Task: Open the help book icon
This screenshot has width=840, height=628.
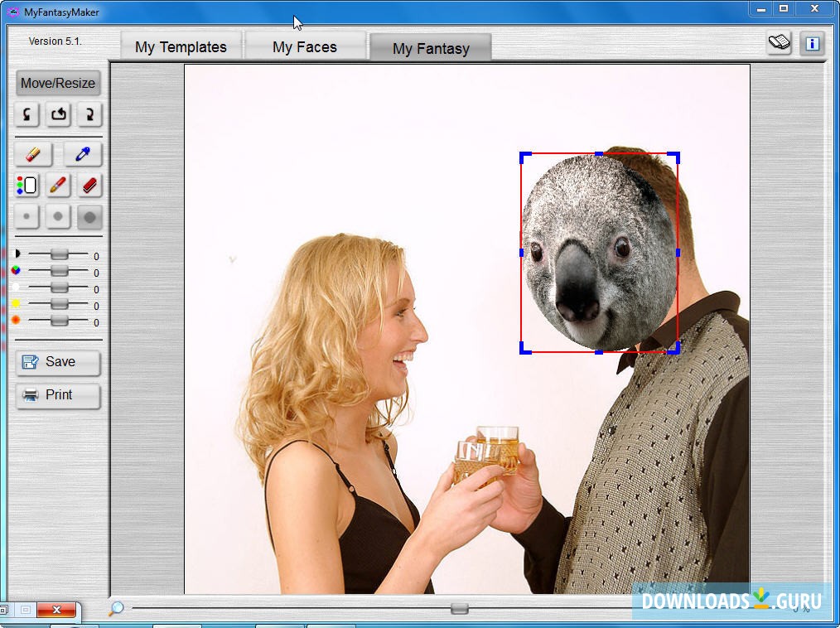Action: click(x=779, y=43)
